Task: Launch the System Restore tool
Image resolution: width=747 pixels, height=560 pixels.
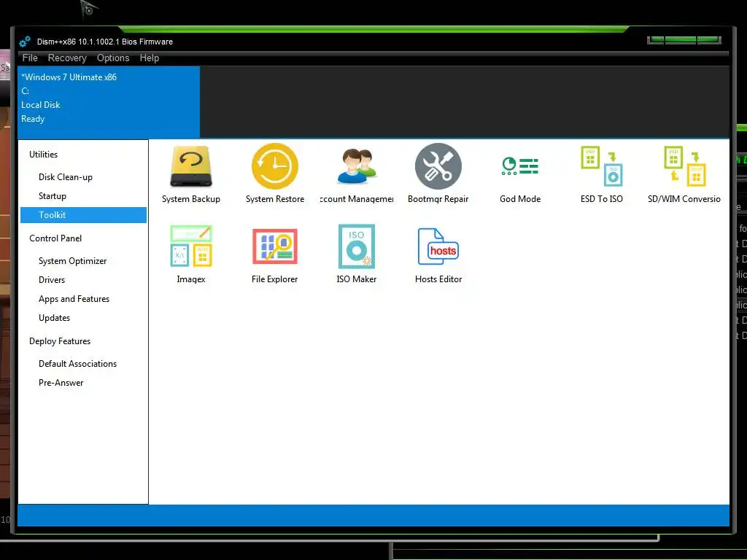Action: tap(275, 174)
